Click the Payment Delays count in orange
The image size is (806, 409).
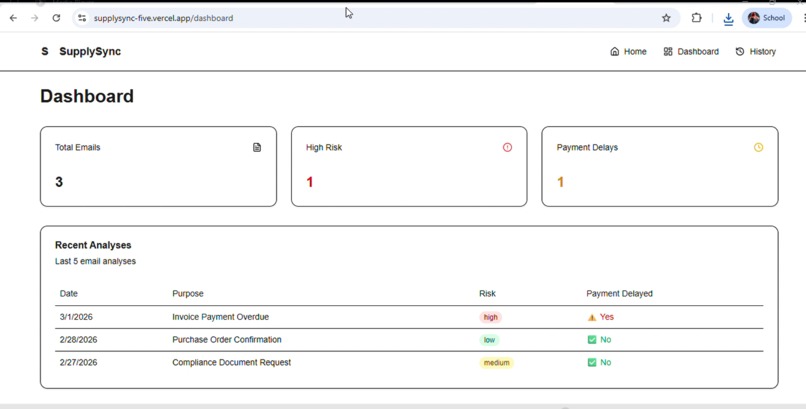(x=560, y=182)
